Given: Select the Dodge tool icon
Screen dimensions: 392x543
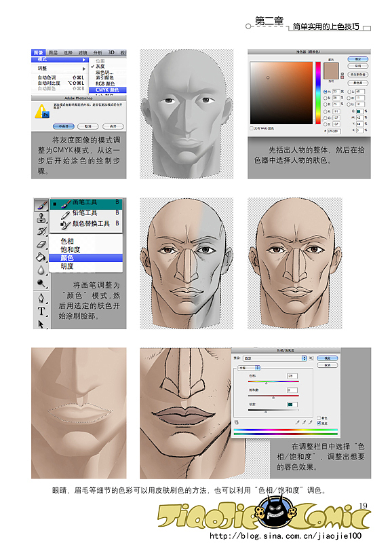Looking at the screenshot, I should 41,284.
